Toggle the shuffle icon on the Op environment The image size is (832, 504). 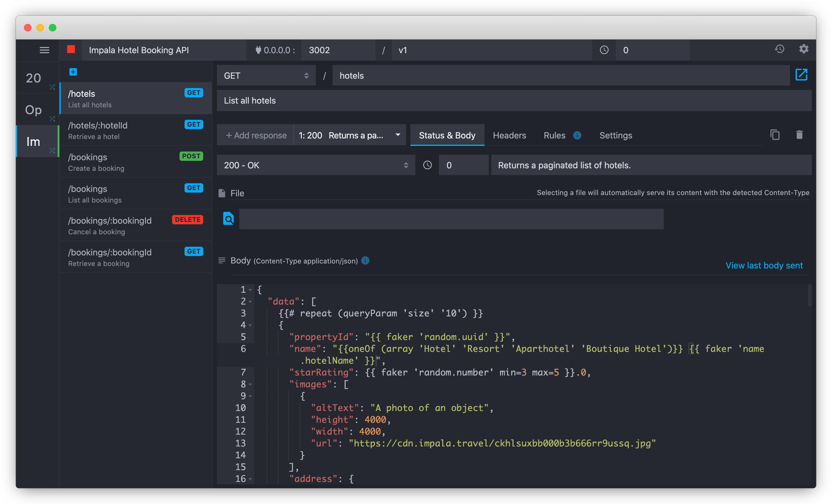[52, 119]
